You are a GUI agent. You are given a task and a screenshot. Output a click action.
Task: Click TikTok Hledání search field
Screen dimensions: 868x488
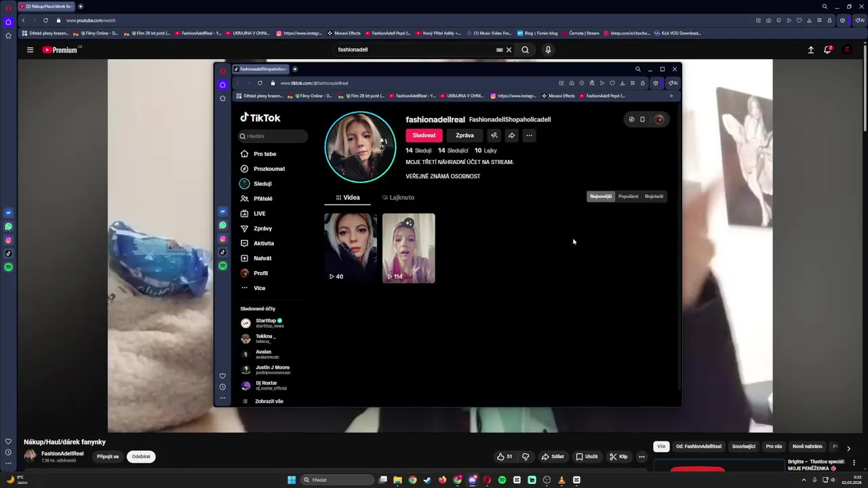pyautogui.click(x=273, y=136)
